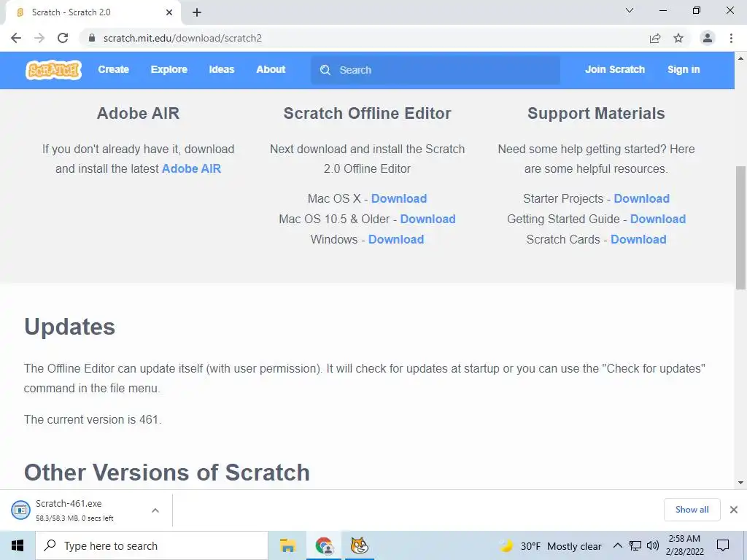Click the Scratch logo in navigation bar
The image size is (747, 560).
tap(53, 70)
